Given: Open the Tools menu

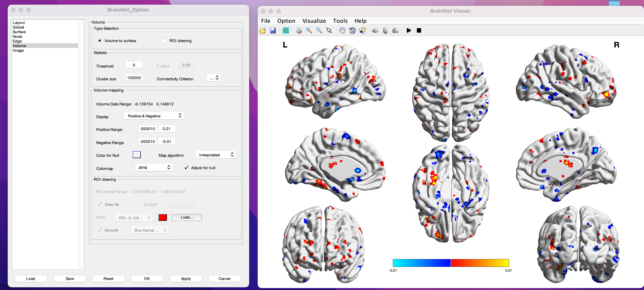Looking at the screenshot, I should [340, 21].
